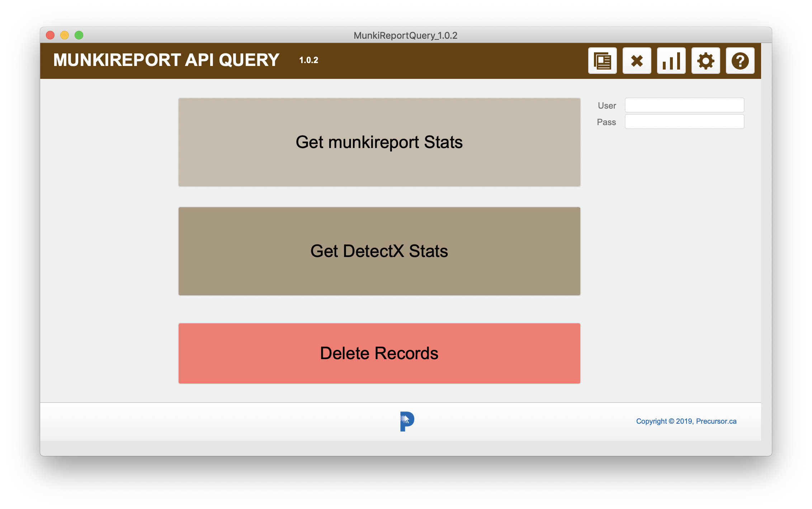The width and height of the screenshot is (812, 509).
Task: Open the help question mark icon
Action: (740, 61)
